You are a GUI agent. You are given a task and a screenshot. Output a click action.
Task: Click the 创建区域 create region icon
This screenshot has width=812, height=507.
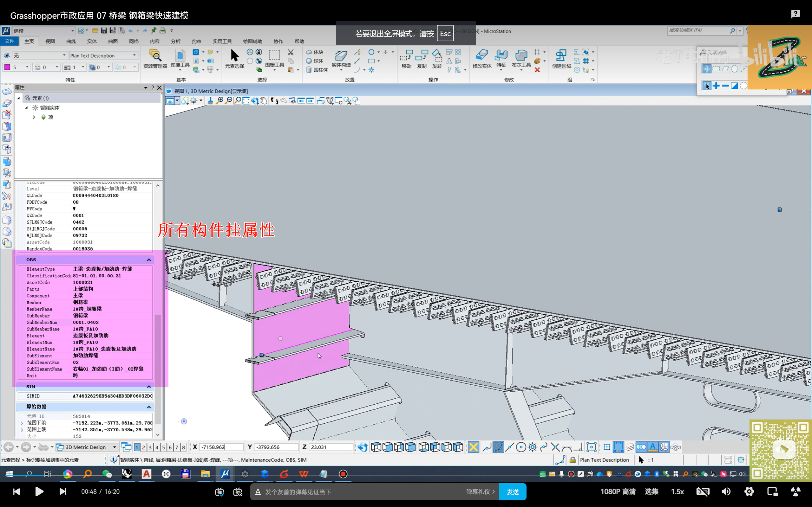click(561, 56)
